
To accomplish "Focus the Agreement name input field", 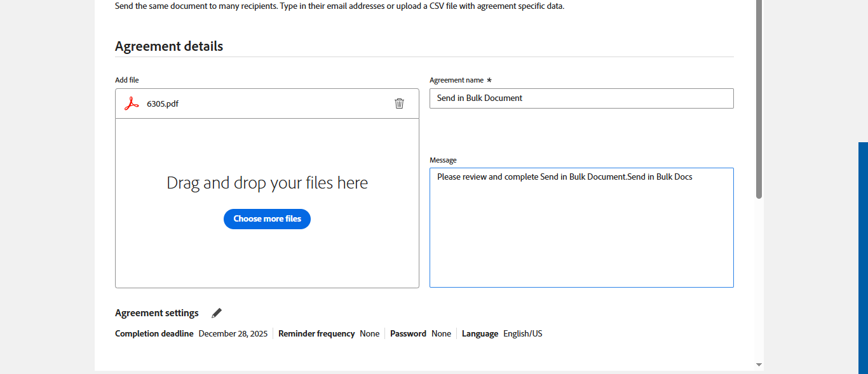I will pyautogui.click(x=581, y=98).
